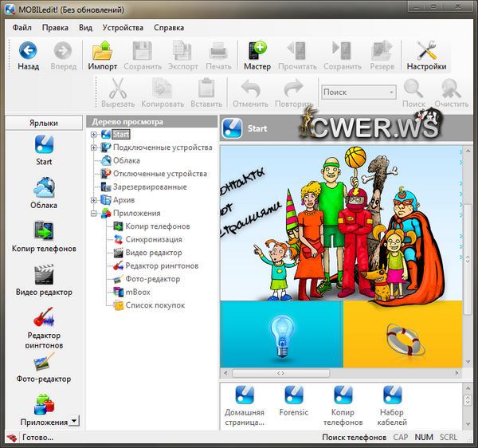Click the Копировать toolbar icon
The image size is (478, 448).
(x=163, y=88)
